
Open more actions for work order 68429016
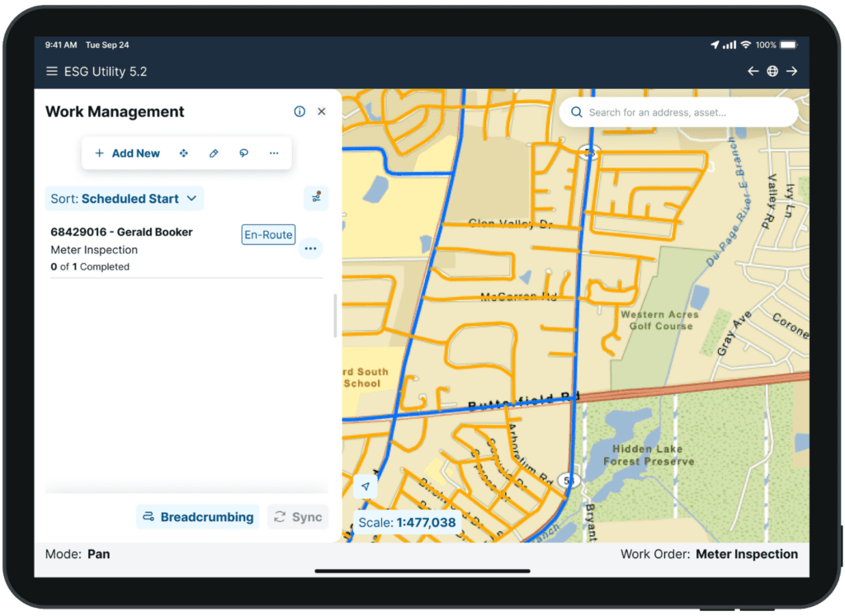pos(310,249)
